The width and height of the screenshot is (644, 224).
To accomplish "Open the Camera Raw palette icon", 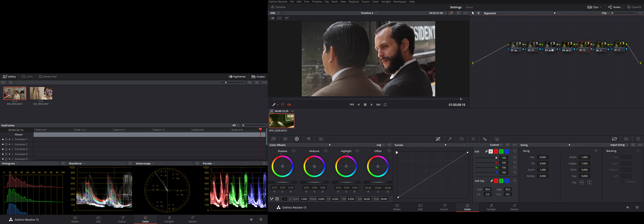I will [x=274, y=139].
